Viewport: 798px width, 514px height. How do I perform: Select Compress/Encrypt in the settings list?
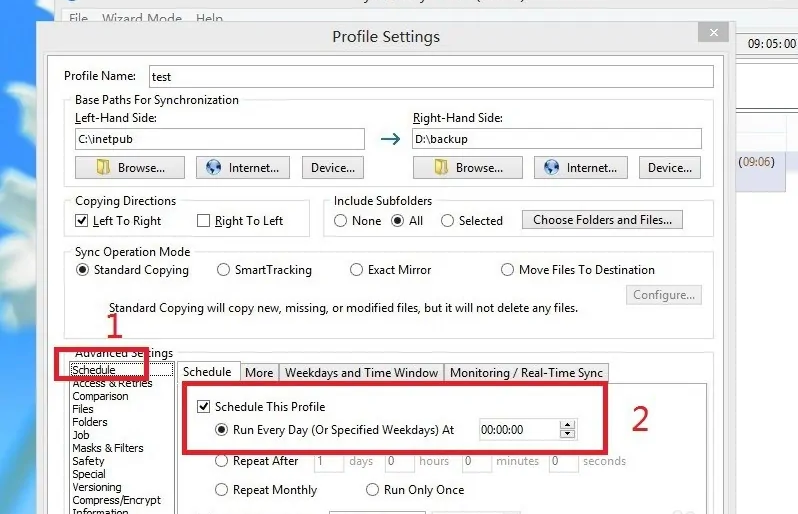pos(117,500)
